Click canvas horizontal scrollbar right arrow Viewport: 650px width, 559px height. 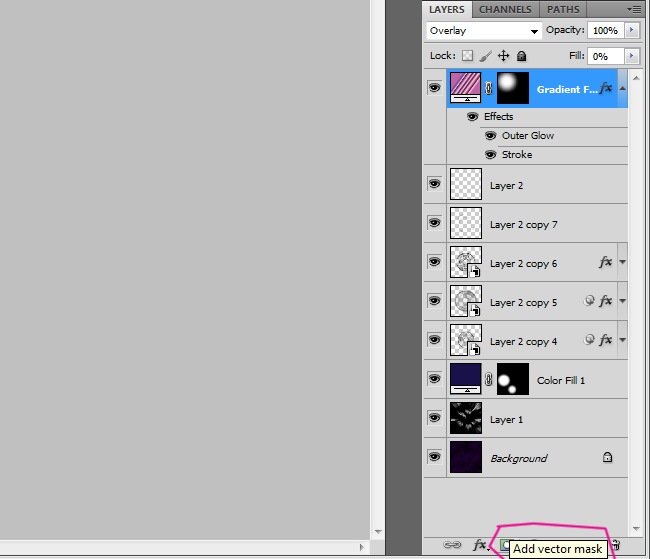point(362,547)
